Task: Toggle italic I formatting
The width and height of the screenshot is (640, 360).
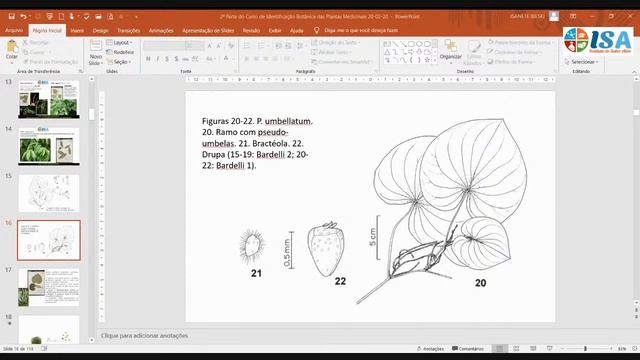Action: tap(158, 59)
